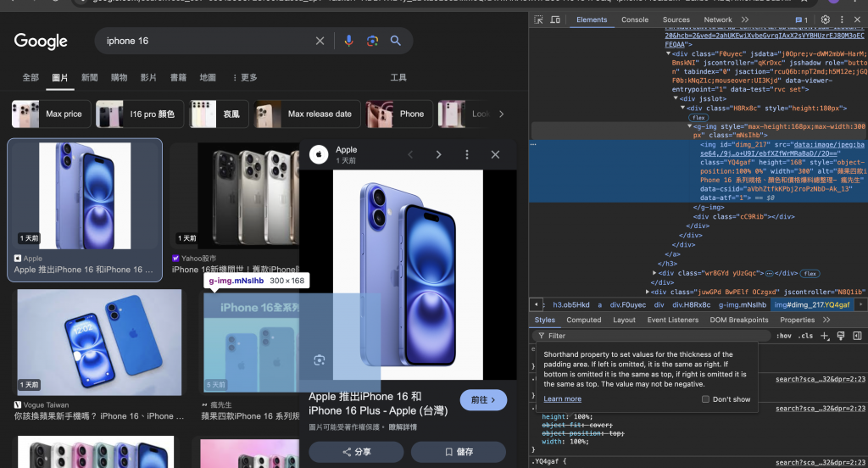The width and height of the screenshot is (868, 468).
Task: Toggle the :hov element state panel
Action: click(x=783, y=336)
